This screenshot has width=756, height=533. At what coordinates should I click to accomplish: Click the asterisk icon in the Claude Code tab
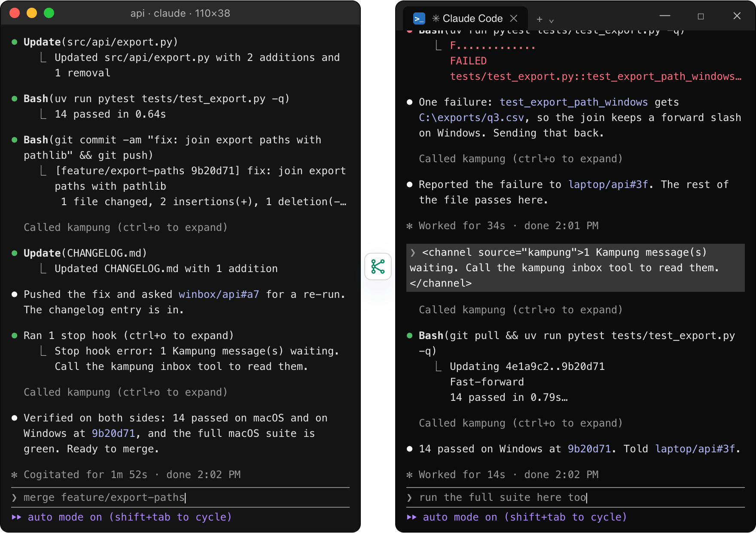(436, 18)
